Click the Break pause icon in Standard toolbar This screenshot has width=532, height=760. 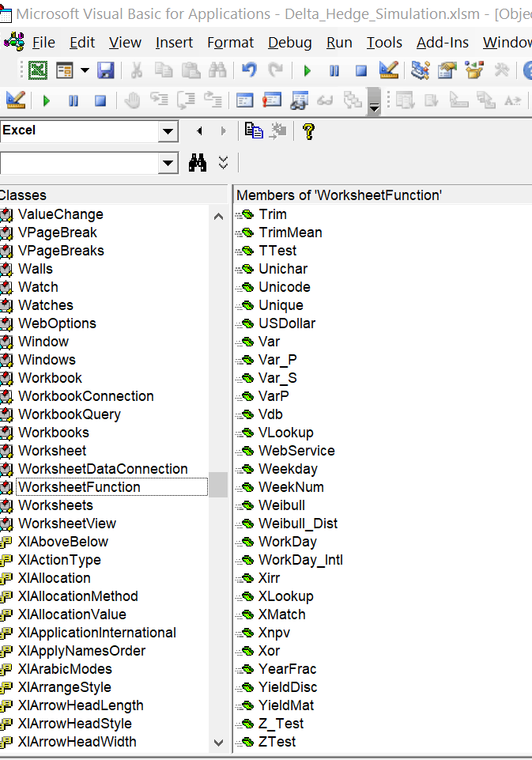[x=334, y=71]
